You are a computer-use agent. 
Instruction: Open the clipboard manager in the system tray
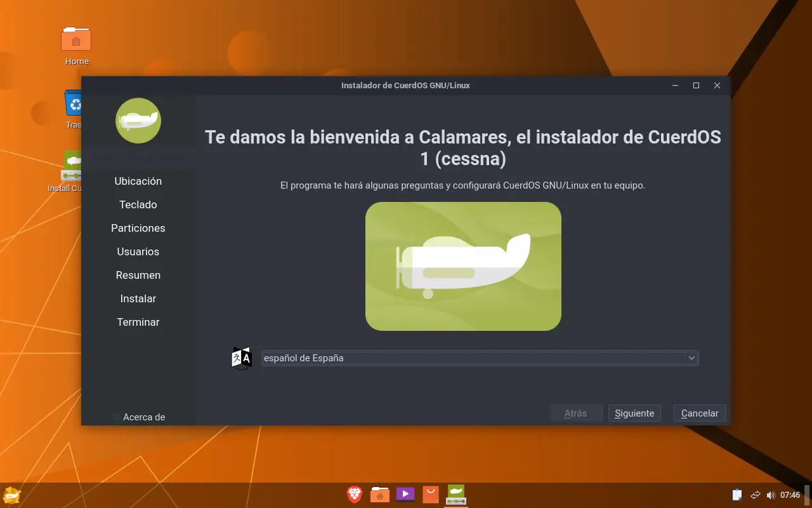[737, 494]
